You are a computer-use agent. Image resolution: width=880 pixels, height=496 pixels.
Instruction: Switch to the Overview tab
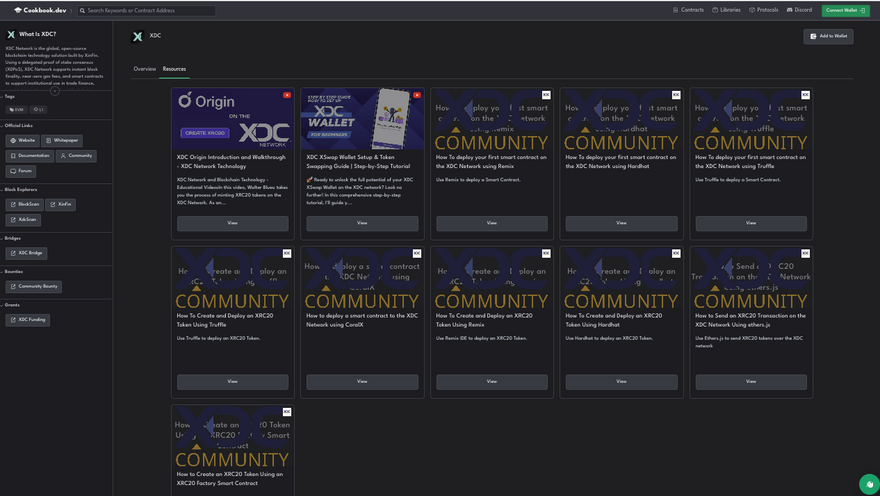pos(144,69)
